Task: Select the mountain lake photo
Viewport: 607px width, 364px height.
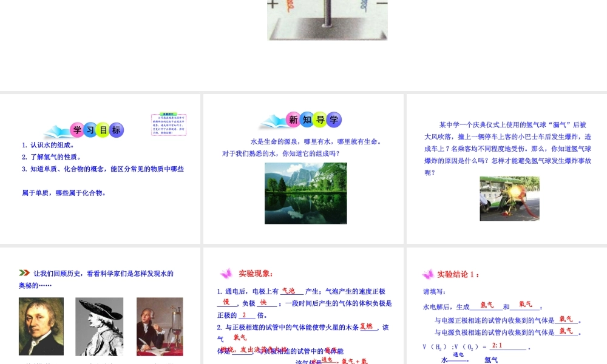Action: 306,193
